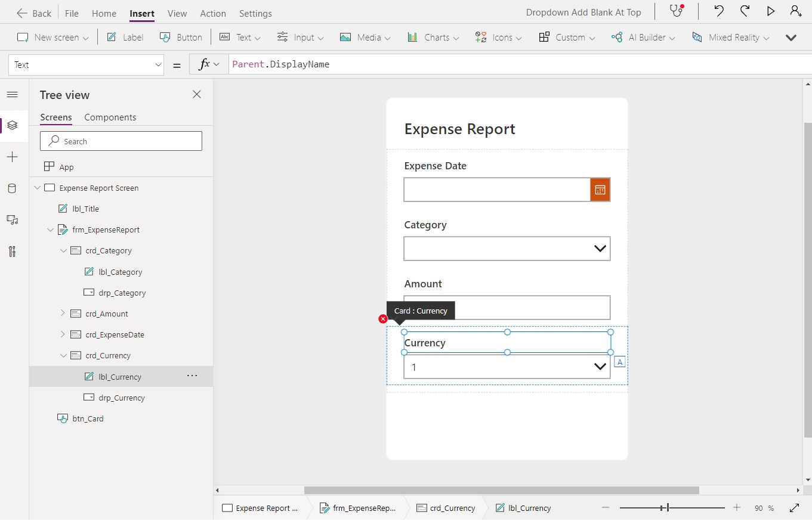812x521 pixels.
Task: Open the Data pane icon
Action: click(13, 188)
